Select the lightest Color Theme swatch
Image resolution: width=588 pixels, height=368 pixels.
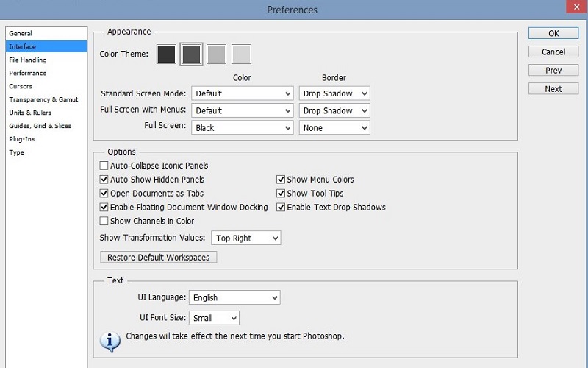point(241,54)
